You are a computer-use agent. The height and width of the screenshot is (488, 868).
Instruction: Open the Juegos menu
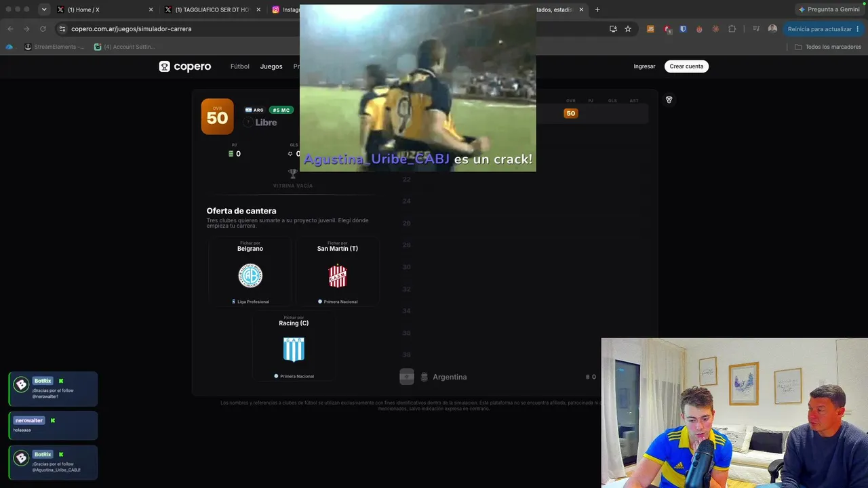(x=271, y=66)
